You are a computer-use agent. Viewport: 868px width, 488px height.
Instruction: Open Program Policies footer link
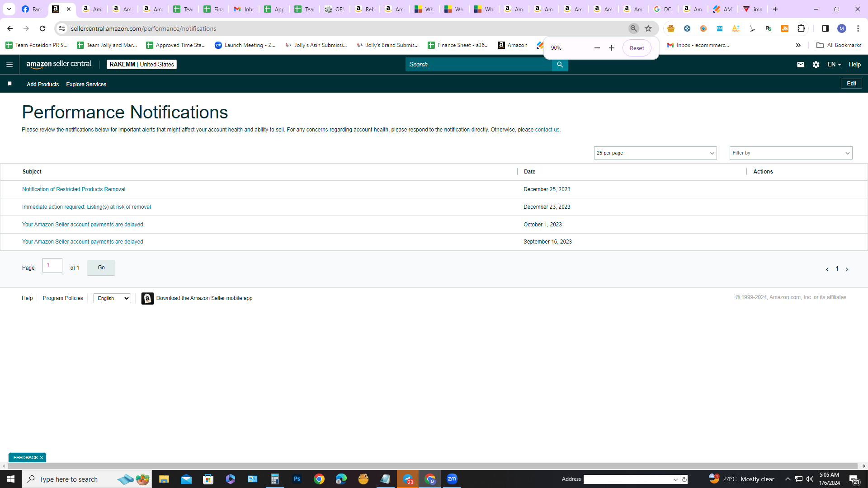(63, 298)
